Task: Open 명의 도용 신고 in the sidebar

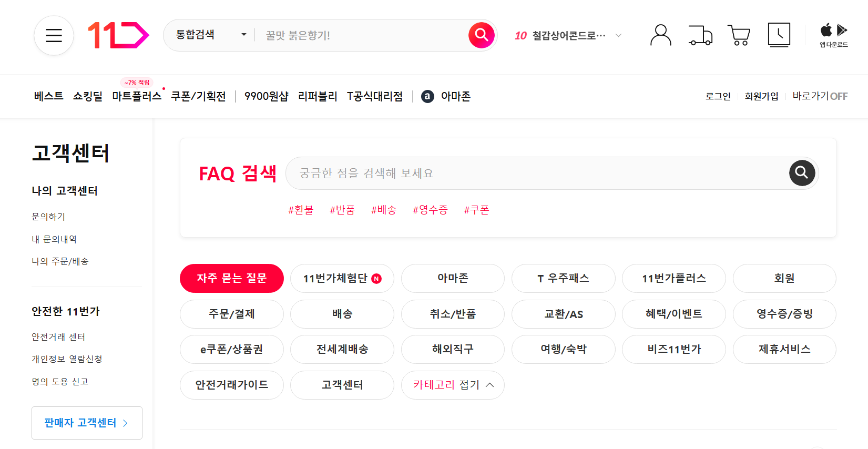Action: coord(60,382)
